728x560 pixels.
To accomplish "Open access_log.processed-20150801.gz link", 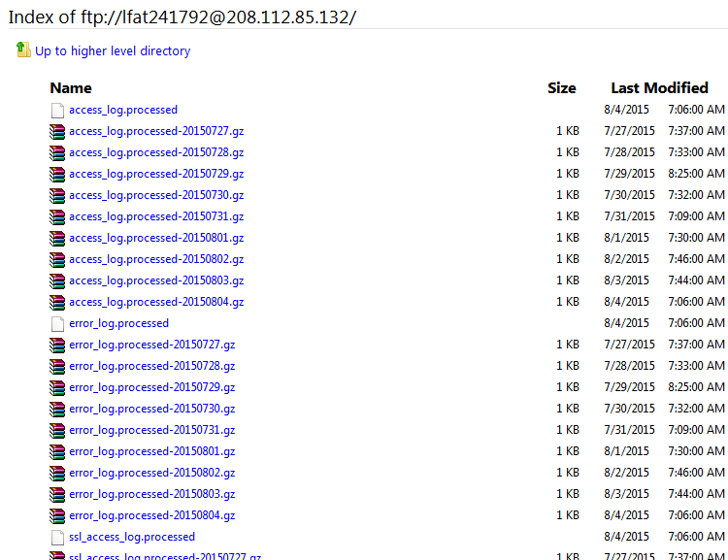I will (x=156, y=238).
